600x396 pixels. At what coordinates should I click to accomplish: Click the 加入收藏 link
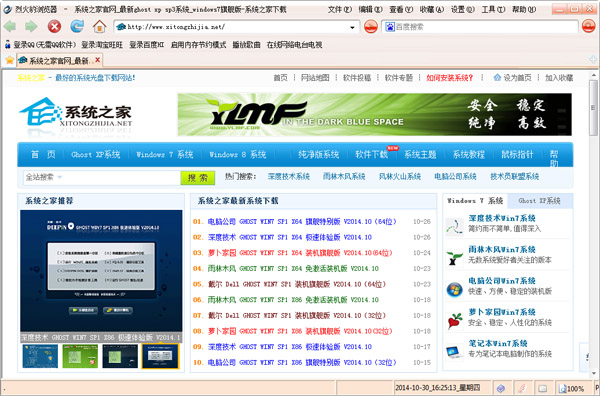coord(559,78)
